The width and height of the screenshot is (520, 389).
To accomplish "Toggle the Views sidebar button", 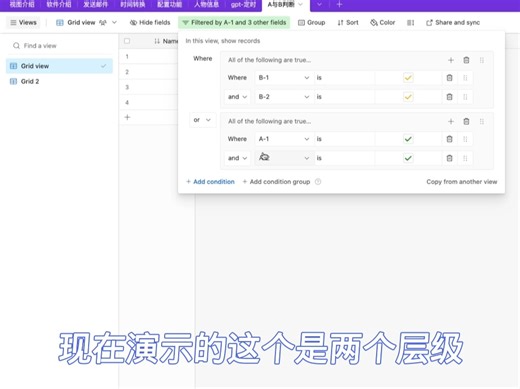I will pyautogui.click(x=23, y=23).
